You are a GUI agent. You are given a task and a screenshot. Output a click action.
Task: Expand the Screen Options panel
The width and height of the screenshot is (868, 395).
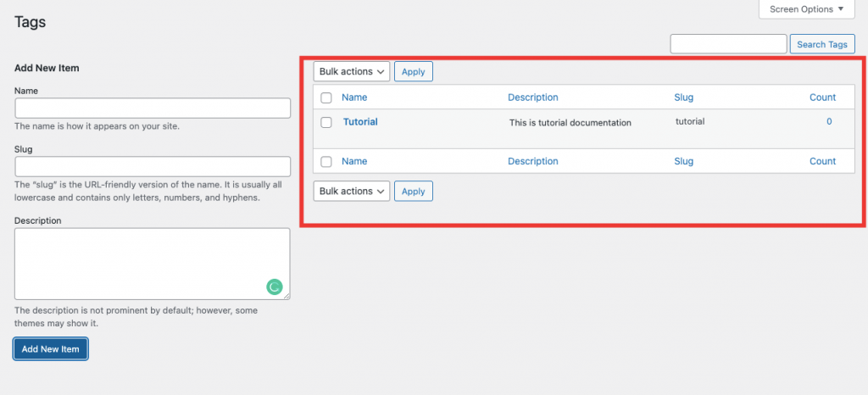coord(807,9)
